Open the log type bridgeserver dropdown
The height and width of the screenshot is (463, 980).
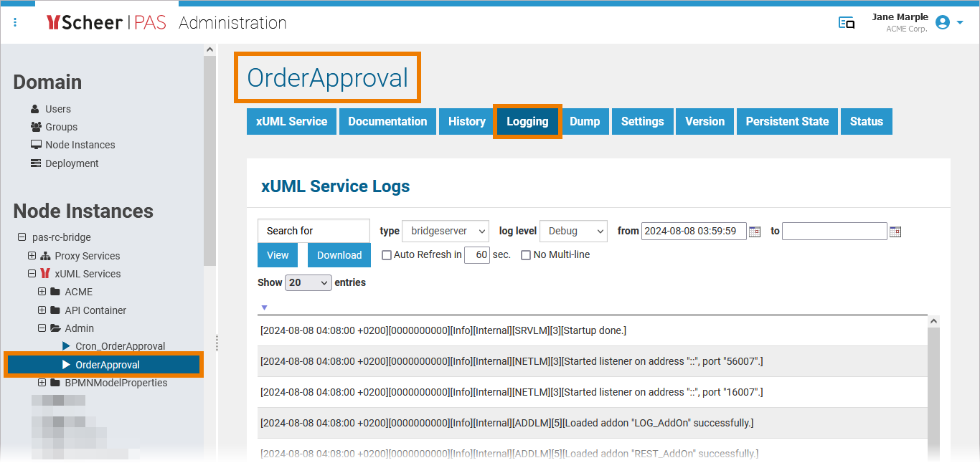pyautogui.click(x=445, y=231)
